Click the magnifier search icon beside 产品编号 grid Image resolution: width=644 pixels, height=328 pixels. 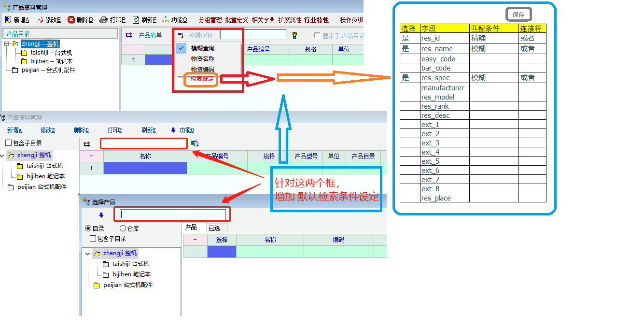(x=195, y=143)
